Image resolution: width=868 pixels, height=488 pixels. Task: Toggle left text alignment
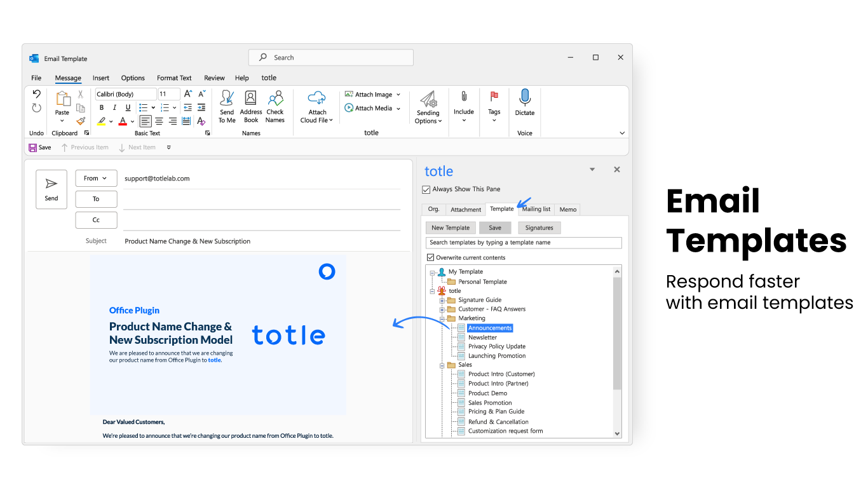point(146,121)
